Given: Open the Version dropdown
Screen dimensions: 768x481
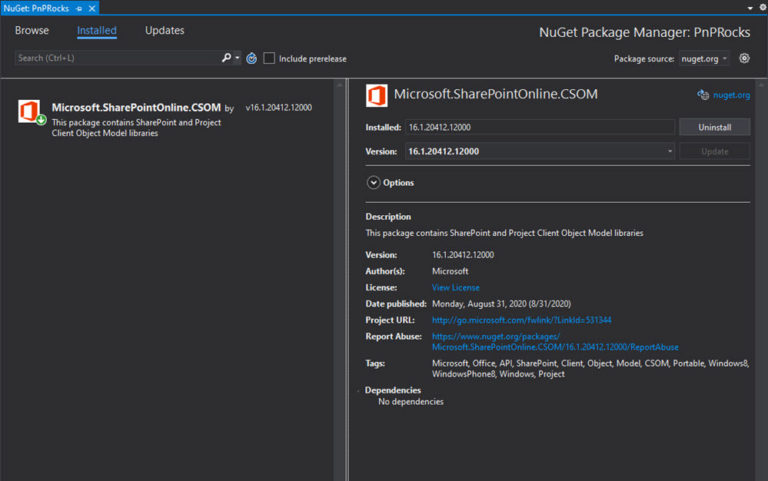Looking at the screenshot, I should click(x=540, y=151).
